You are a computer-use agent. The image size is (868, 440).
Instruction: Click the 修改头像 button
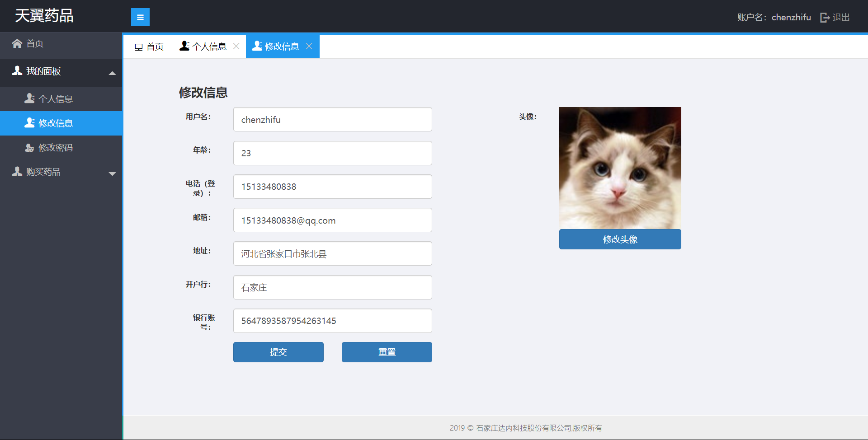pos(620,239)
